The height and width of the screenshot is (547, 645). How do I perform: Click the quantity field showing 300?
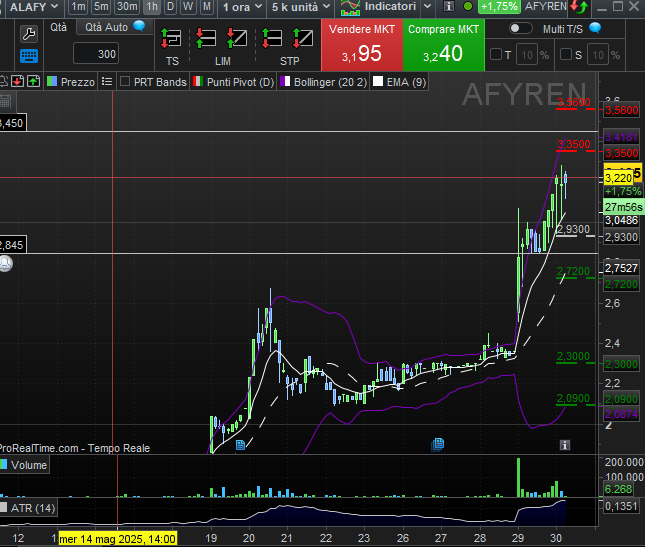96,54
